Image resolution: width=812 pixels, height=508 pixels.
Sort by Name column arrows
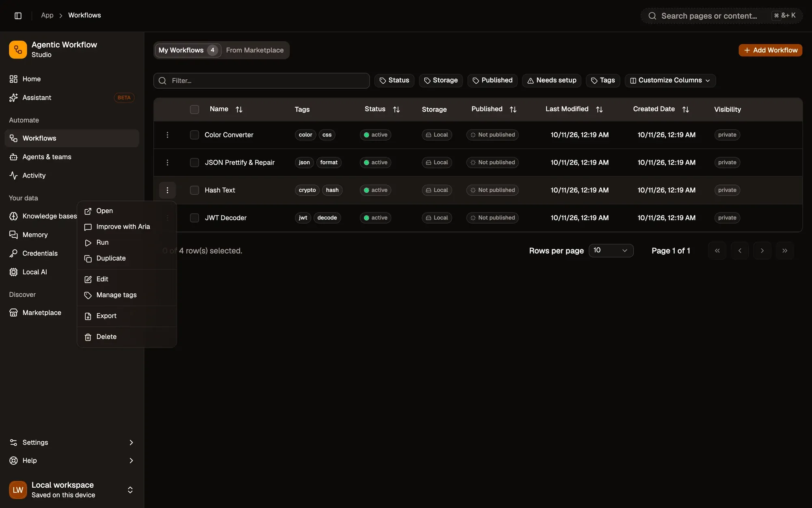coord(239,109)
